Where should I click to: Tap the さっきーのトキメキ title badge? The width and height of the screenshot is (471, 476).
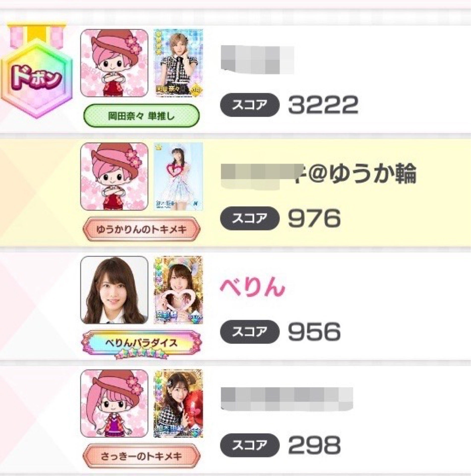[x=141, y=456]
